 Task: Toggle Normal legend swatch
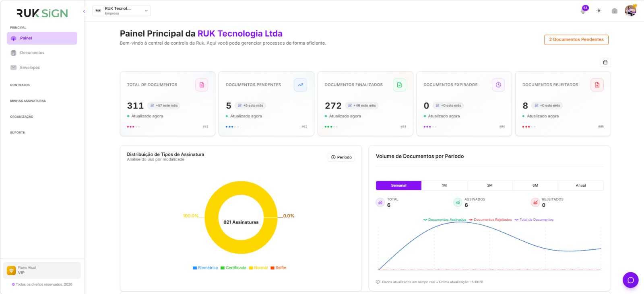click(251, 268)
